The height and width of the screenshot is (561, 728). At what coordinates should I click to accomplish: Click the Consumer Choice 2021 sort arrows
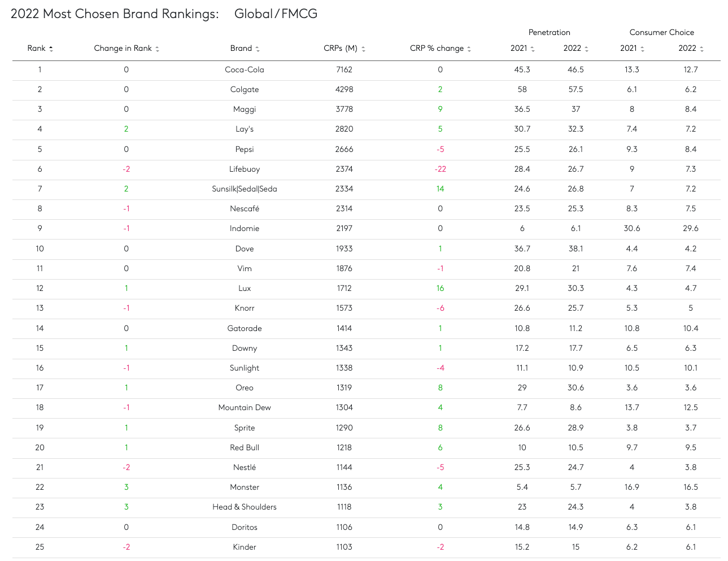[x=642, y=49]
